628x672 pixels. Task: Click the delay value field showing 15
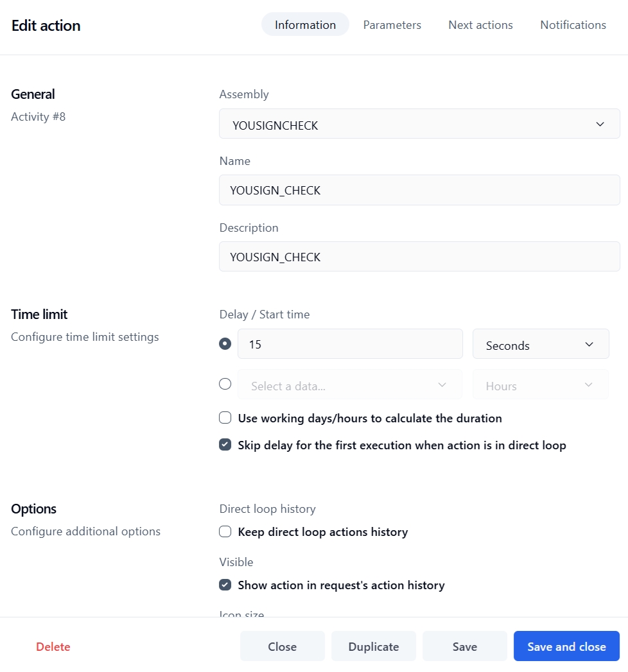point(350,344)
